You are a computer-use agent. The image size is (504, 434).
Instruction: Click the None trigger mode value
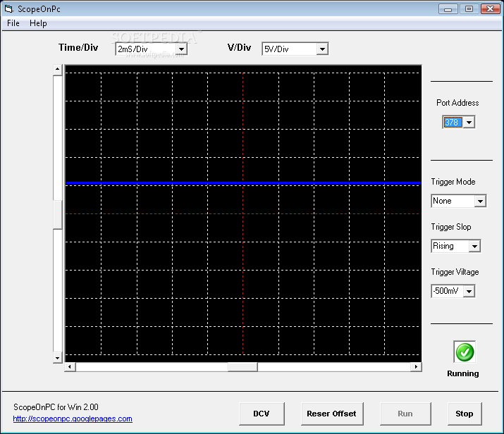[x=453, y=201]
